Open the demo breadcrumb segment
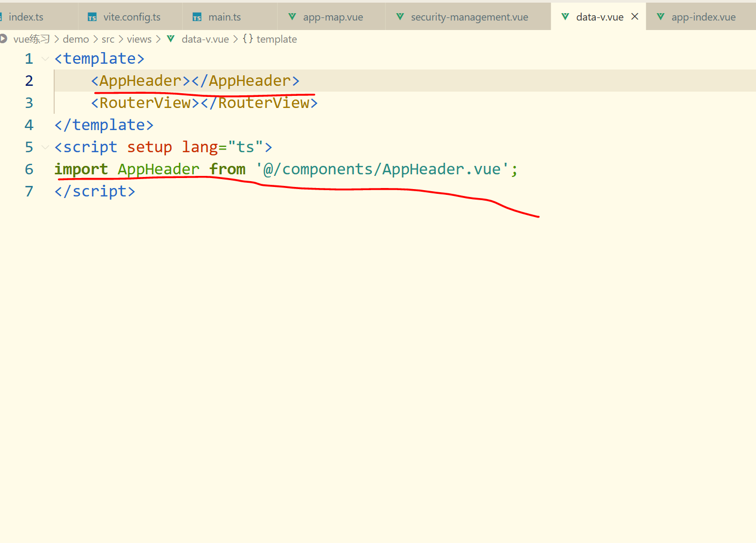 76,39
